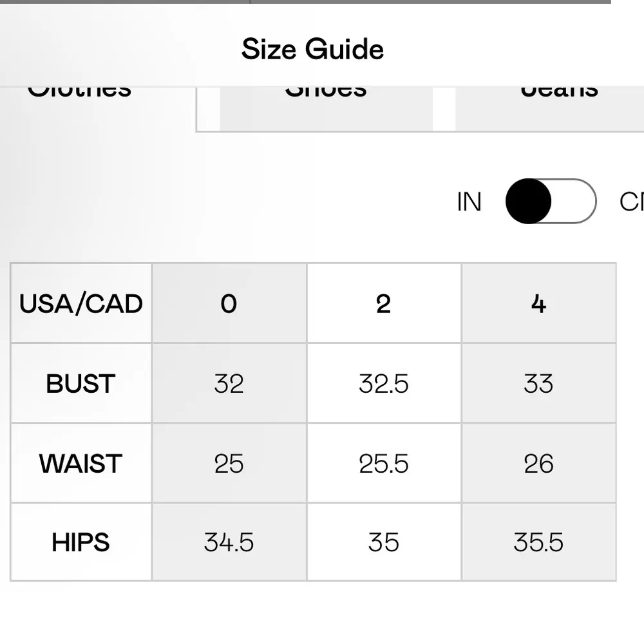Viewport: 644px width, 644px height.
Task: Click bust value 33 cell
Action: pyautogui.click(x=538, y=384)
